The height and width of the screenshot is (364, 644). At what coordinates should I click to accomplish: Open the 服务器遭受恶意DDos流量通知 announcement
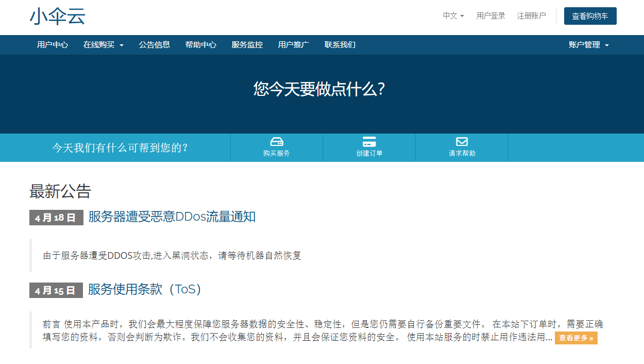pos(172,217)
